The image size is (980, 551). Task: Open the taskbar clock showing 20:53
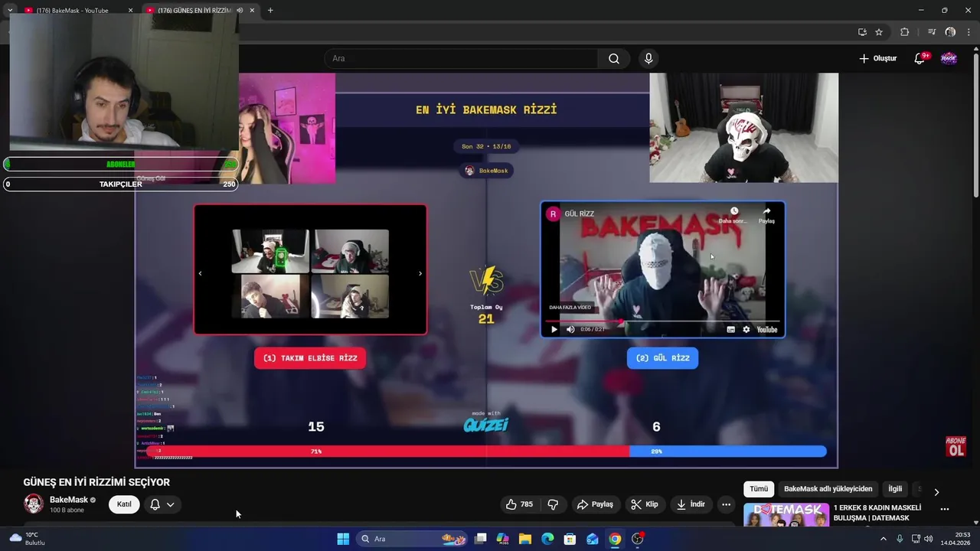[955, 539]
